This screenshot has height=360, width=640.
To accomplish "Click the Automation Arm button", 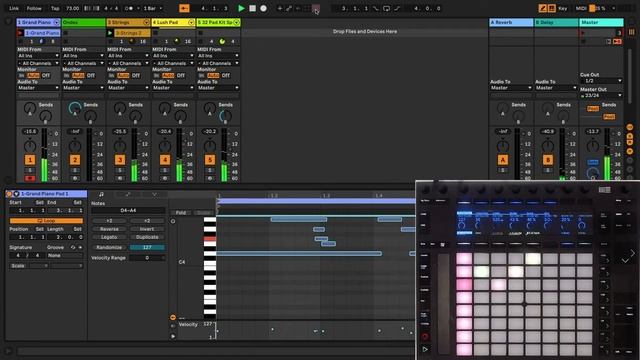I will pyautogui.click(x=289, y=8).
